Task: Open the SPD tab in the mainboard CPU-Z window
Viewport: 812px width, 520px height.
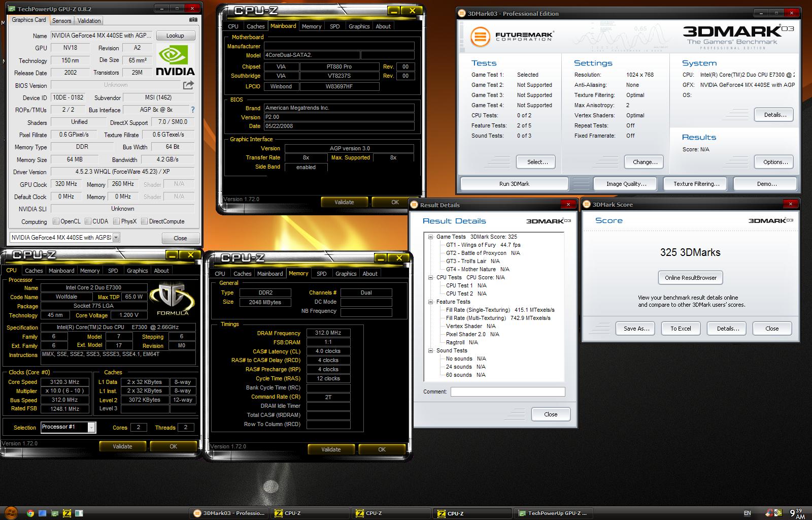Action: coord(334,26)
